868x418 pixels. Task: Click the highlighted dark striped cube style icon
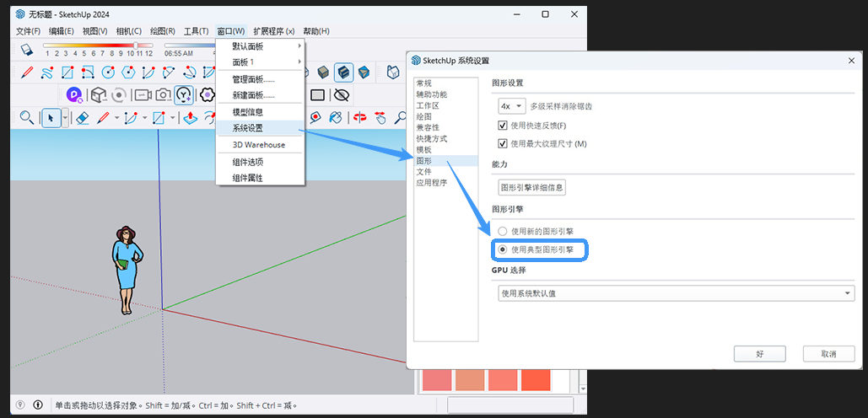[344, 72]
